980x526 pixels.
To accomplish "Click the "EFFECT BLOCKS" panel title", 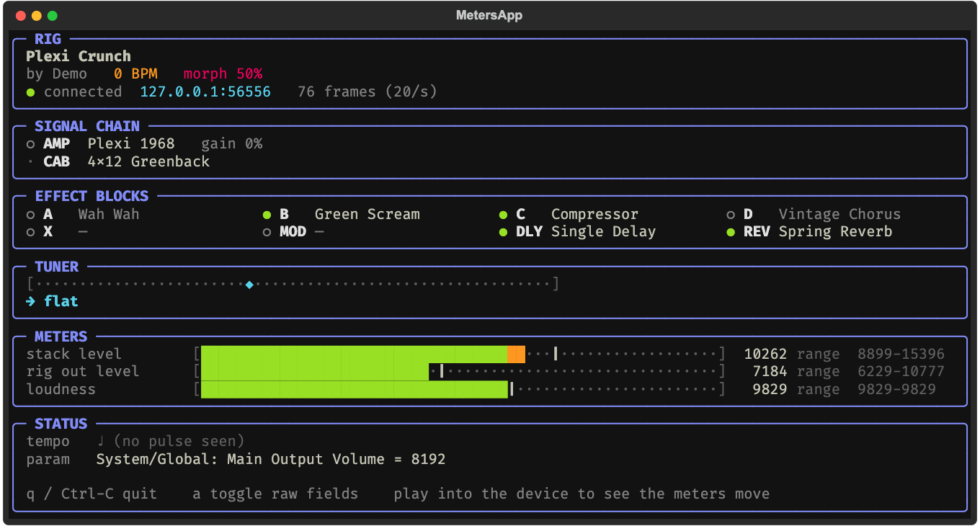I will 92,196.
